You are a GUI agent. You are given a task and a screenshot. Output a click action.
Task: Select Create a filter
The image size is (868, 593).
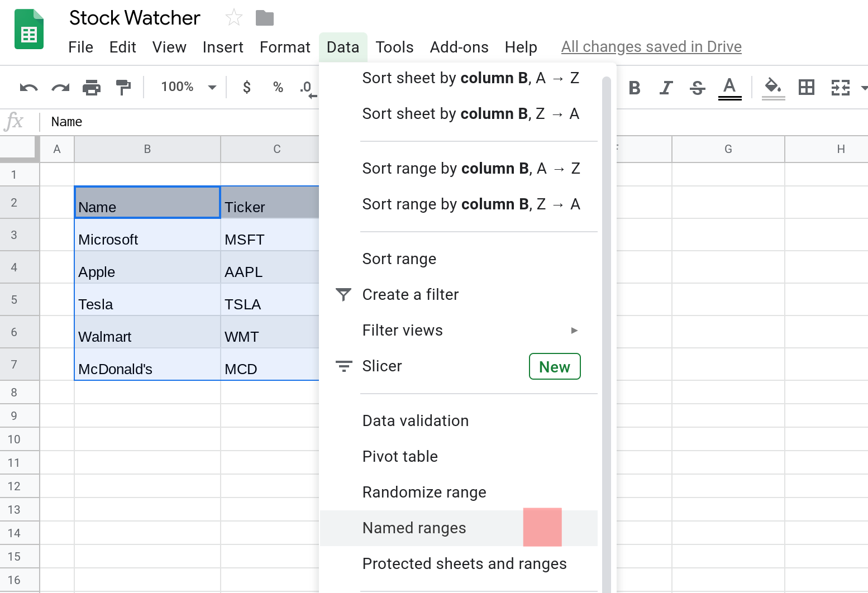click(x=459, y=295)
